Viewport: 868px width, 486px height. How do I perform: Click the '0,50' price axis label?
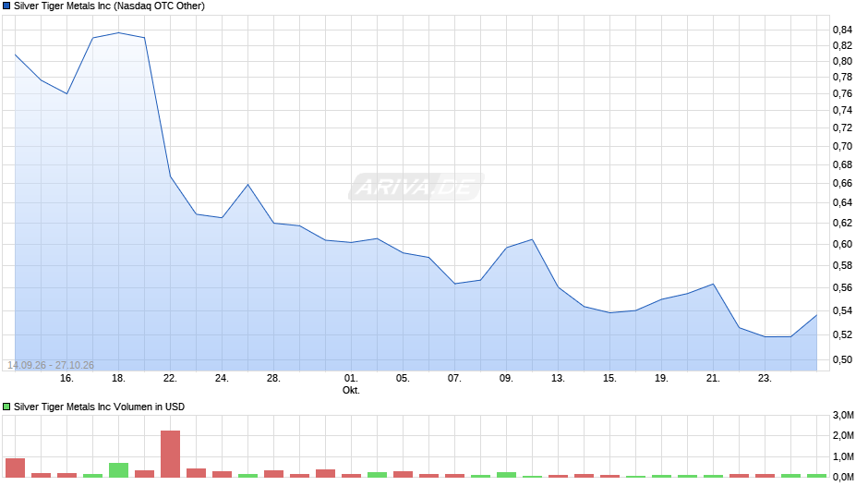[842, 359]
